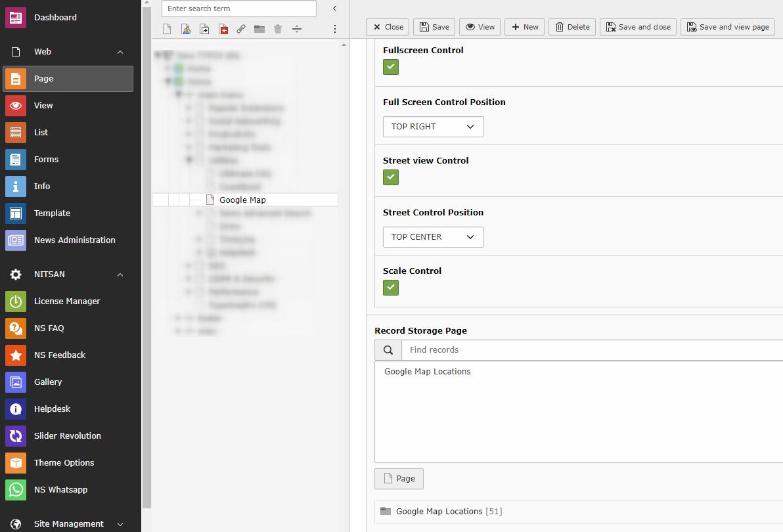
Task: Click the folder page type icon
Action: [x=259, y=29]
